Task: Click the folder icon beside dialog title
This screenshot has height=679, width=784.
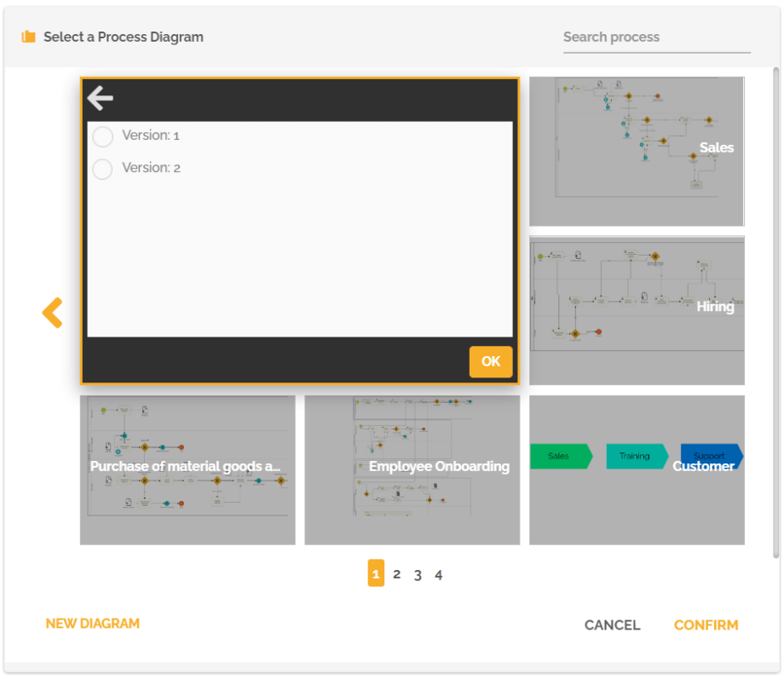Action: click(x=29, y=37)
